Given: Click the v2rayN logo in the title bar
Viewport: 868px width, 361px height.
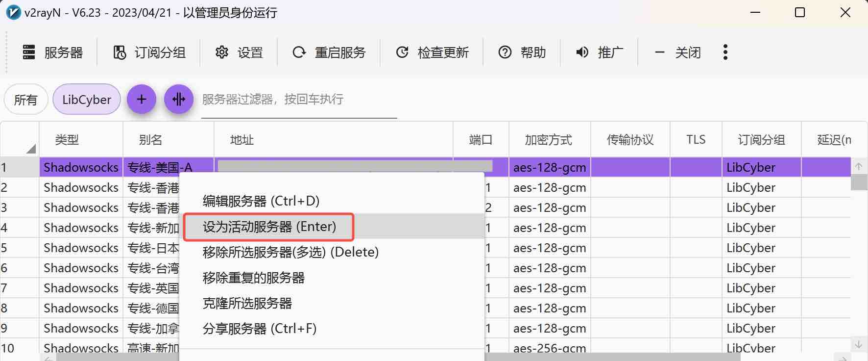Looking at the screenshot, I should (x=13, y=12).
